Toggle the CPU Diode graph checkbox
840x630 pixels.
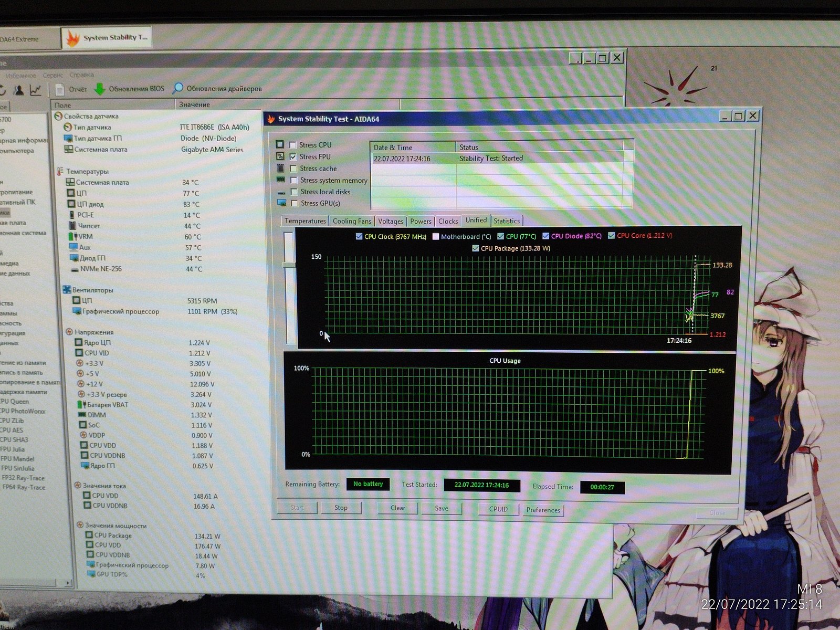tap(546, 236)
